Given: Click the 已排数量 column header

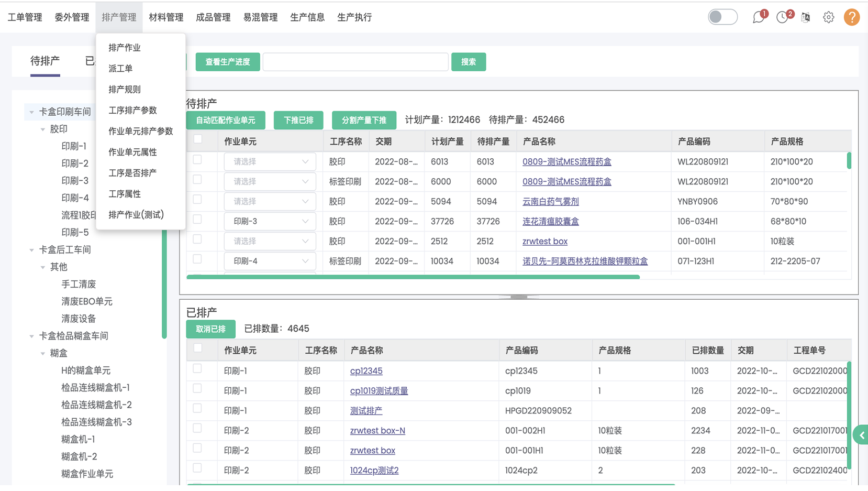Looking at the screenshot, I should coord(708,351).
